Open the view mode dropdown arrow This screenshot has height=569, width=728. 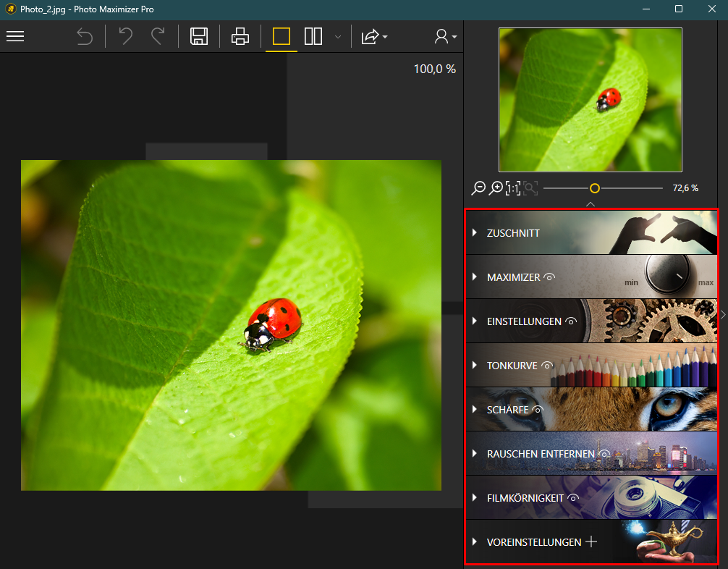tap(338, 37)
